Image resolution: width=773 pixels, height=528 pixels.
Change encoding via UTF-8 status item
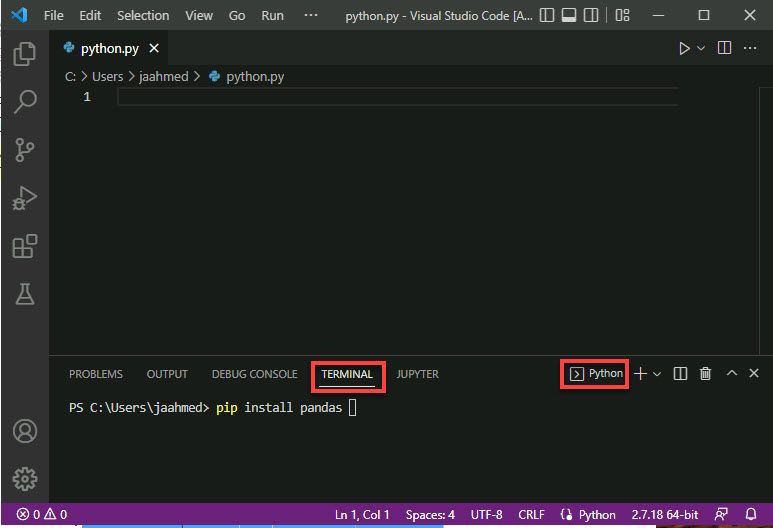tap(486, 515)
